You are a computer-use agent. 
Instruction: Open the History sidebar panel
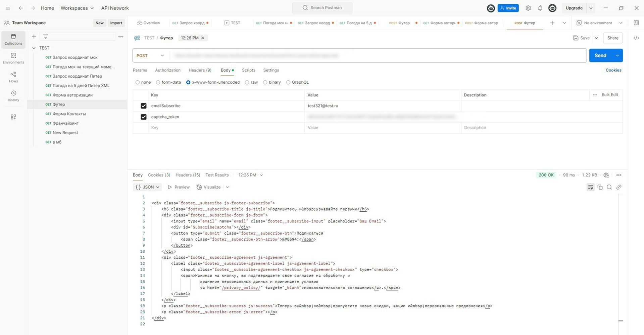tap(13, 96)
